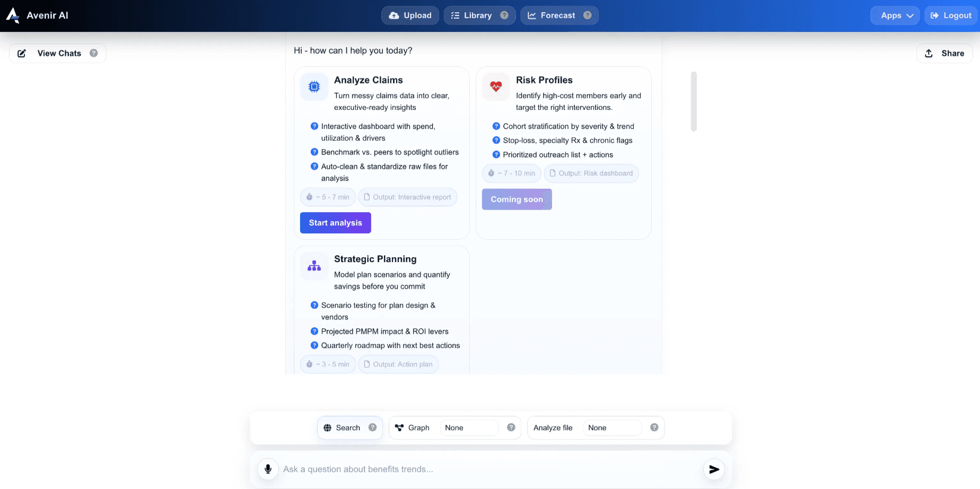Click the help icon next to View Chats
Image resolution: width=980 pixels, height=489 pixels.
[94, 53]
